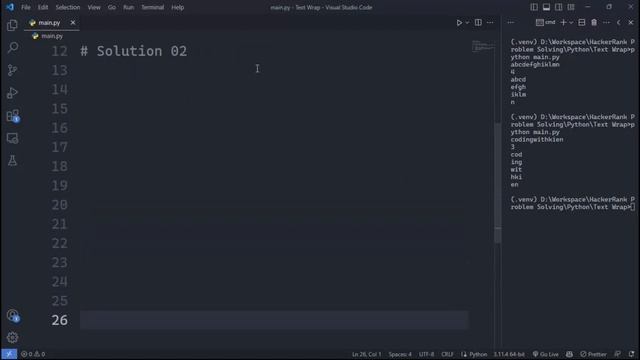Viewport: 640px width, 360px height.
Task: Open Customize Layout button
Action: click(571, 7)
